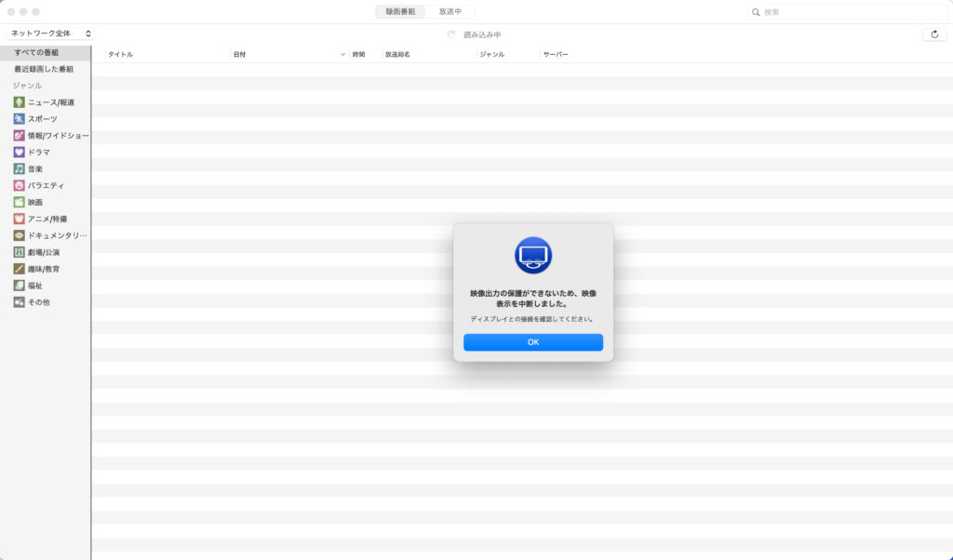Sort by 放送局名 column header
953x560 pixels.
point(397,55)
